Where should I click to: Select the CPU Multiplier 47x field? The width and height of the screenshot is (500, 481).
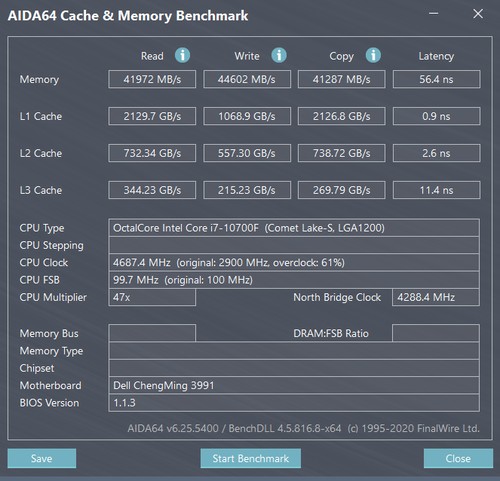pyautogui.click(x=152, y=297)
